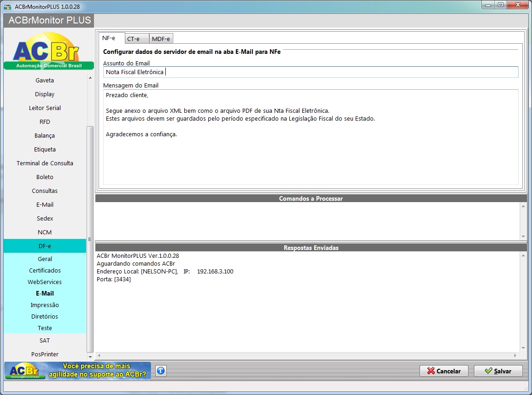The image size is (532, 395).
Task: Open Balança settings in sidebar
Action: click(45, 136)
